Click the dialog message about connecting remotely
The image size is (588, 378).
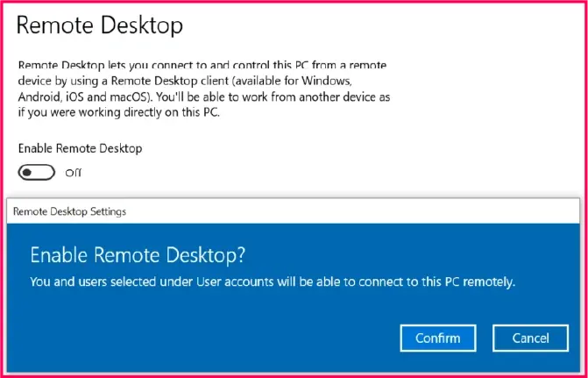tap(272, 282)
